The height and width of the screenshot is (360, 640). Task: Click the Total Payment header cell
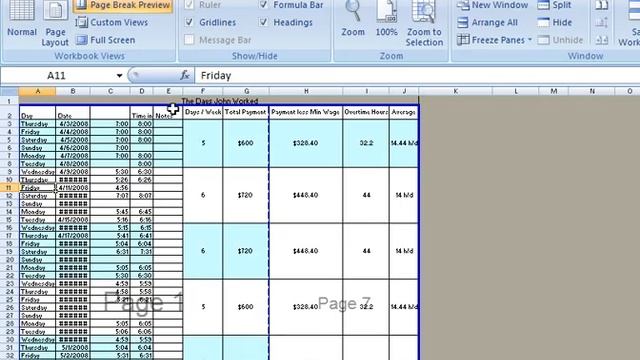(246, 112)
